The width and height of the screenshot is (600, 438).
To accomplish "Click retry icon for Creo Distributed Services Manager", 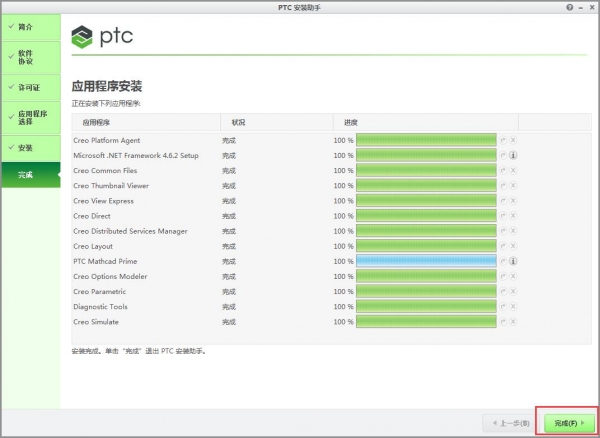I will pos(503,231).
